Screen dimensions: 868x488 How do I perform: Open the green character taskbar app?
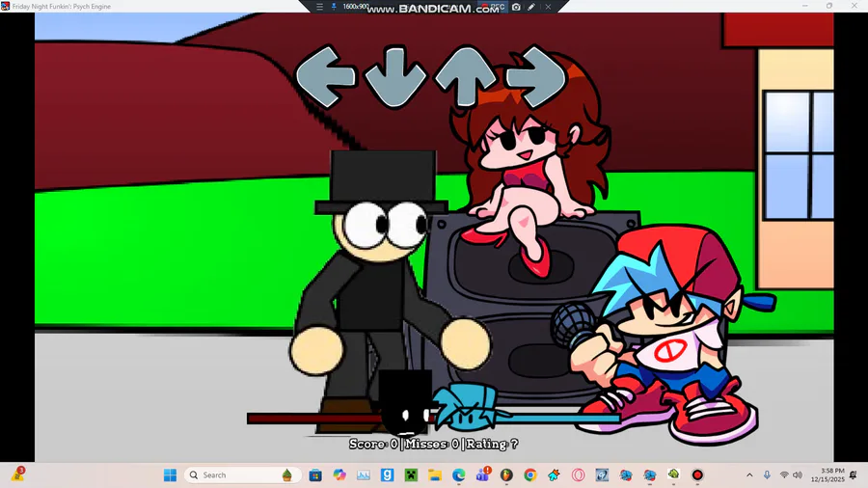click(x=674, y=474)
